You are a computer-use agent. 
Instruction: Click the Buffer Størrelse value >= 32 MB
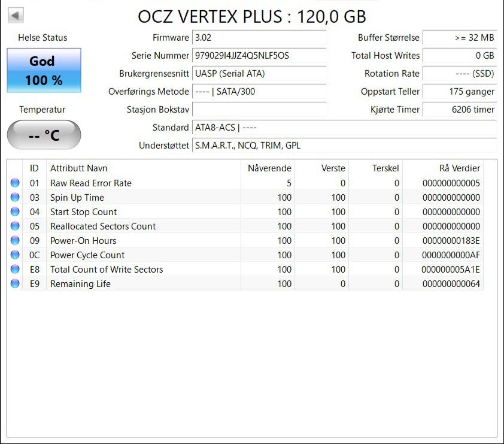[460, 38]
